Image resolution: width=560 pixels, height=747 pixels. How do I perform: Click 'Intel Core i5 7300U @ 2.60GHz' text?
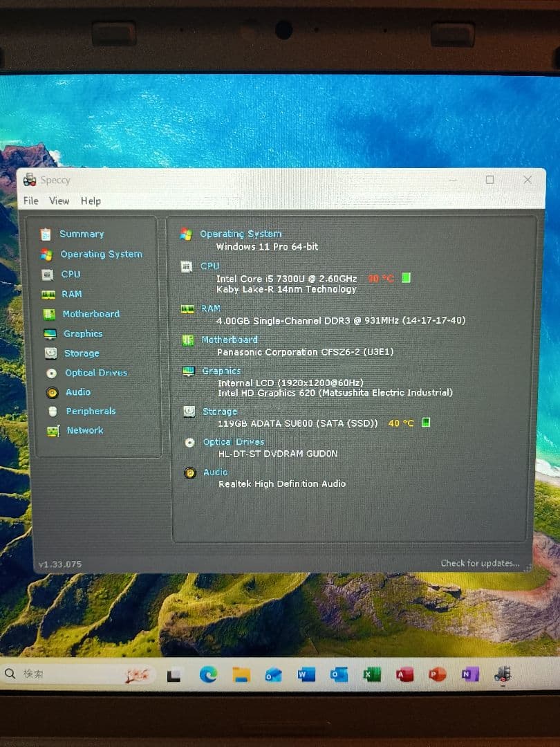(287, 279)
